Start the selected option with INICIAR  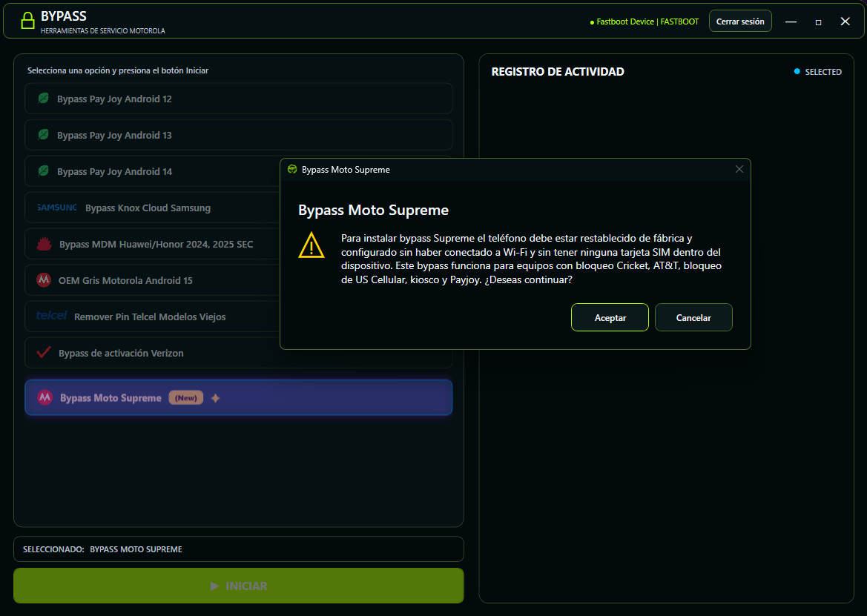[x=239, y=586]
